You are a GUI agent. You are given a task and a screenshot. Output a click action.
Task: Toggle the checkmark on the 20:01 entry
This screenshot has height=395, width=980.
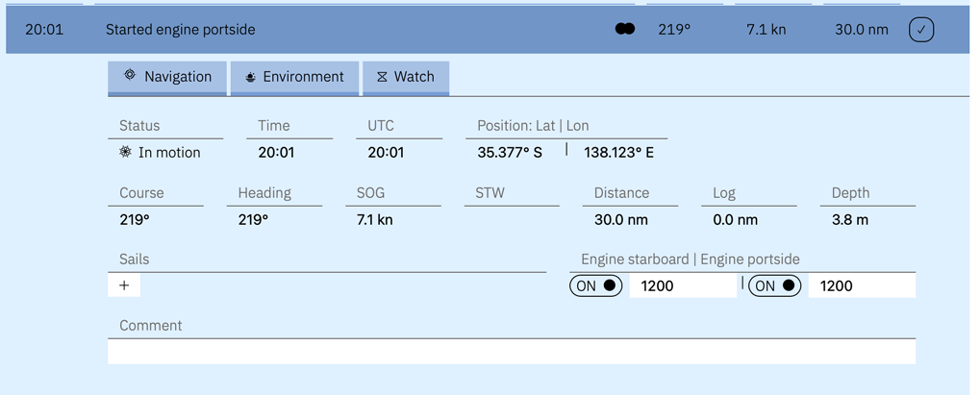(x=920, y=30)
